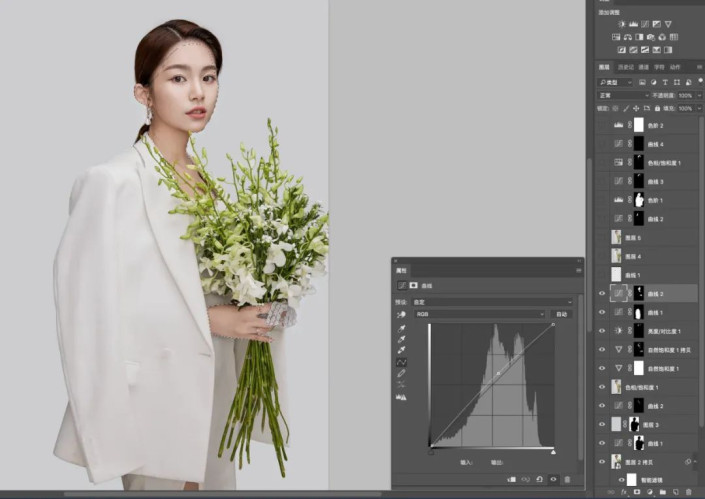The image size is (705, 499).
Task: Click the 自动 auto button in Curves
Action: [x=562, y=314]
